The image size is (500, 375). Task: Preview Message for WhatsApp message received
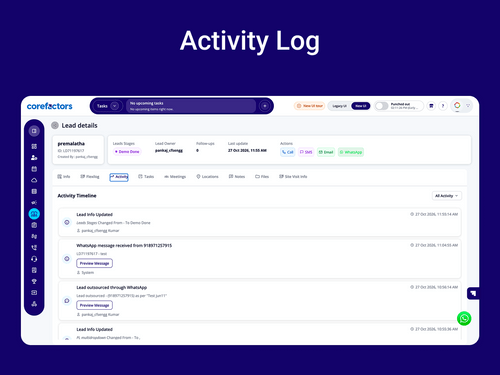[95, 263]
